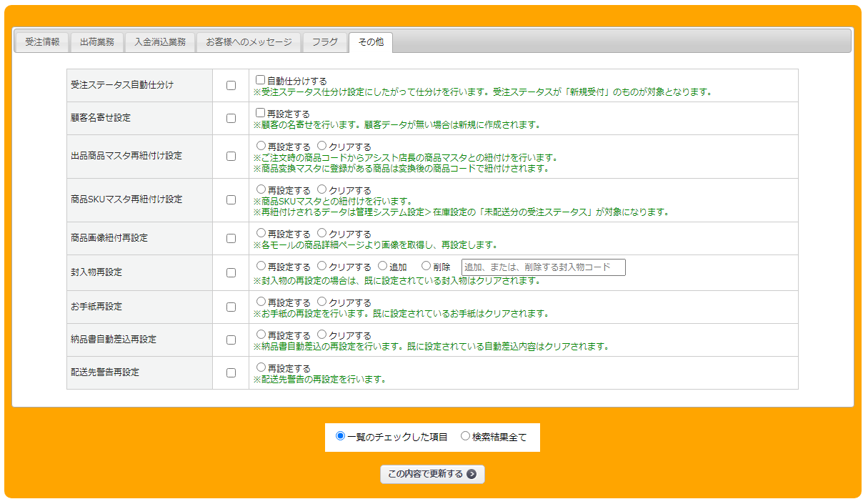Choose the 追加 radio for 封入物再設定

(382, 266)
